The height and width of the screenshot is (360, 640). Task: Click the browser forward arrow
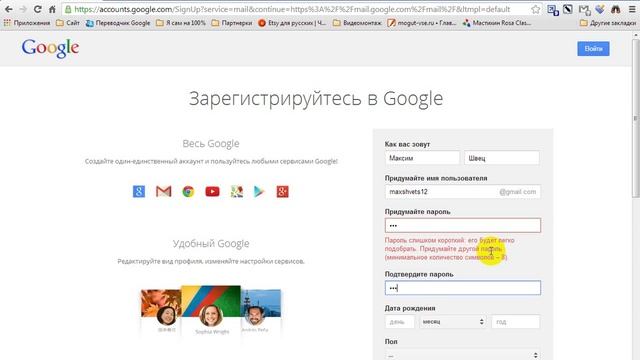(23, 9)
